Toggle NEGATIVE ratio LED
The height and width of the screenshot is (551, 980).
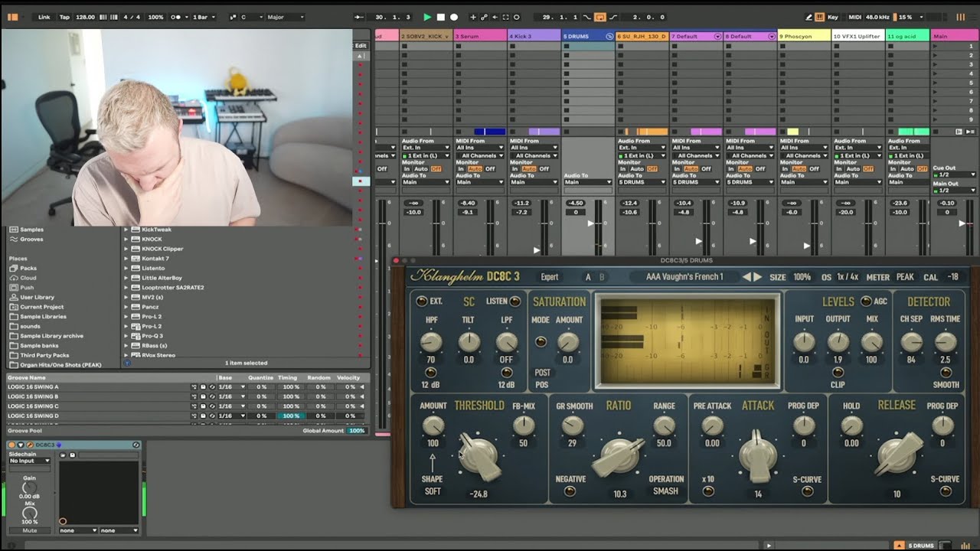570,491
